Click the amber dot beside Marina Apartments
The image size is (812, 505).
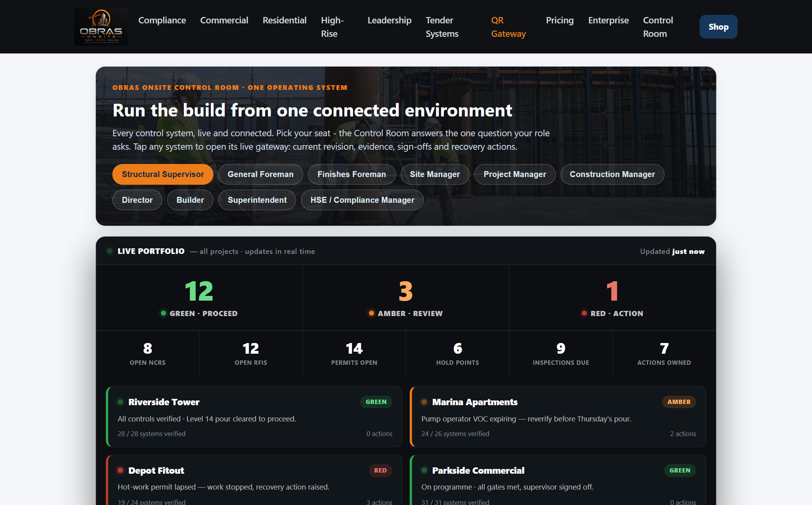pos(424,402)
